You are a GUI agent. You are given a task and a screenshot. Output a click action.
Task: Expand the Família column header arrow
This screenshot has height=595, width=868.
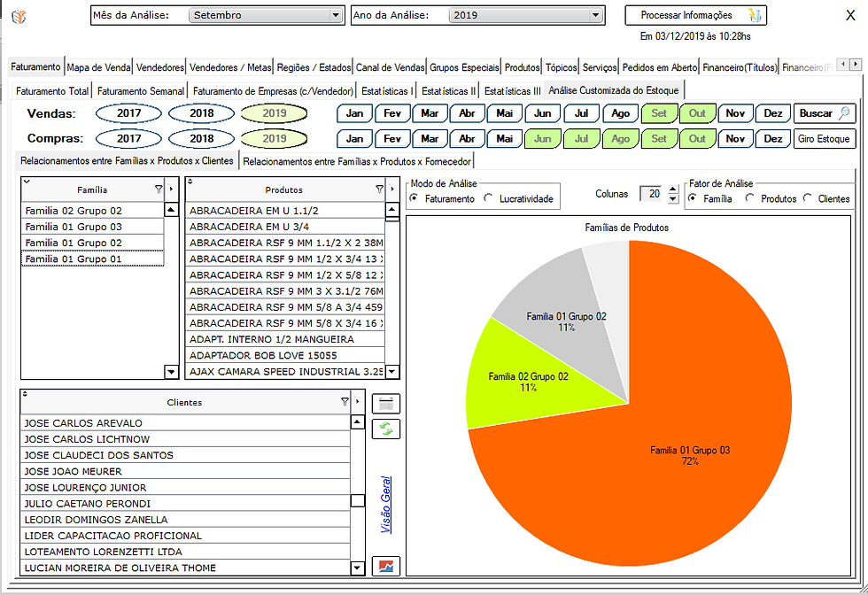click(171, 189)
